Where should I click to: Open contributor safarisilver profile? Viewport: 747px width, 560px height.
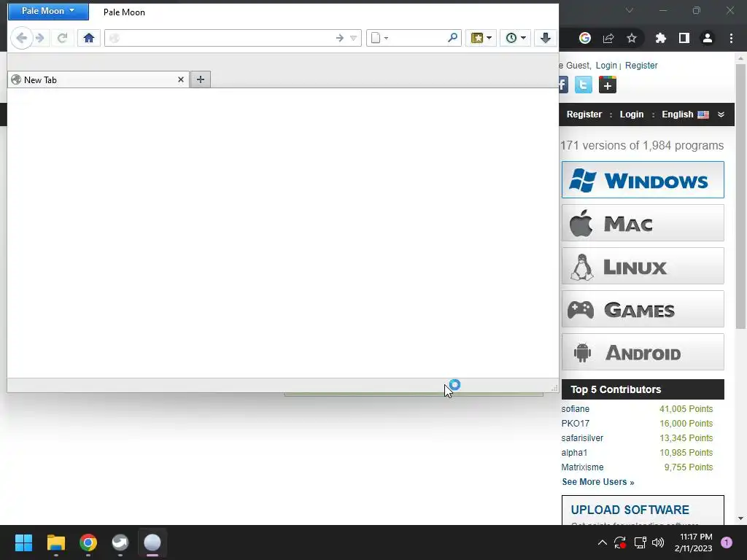(582, 438)
